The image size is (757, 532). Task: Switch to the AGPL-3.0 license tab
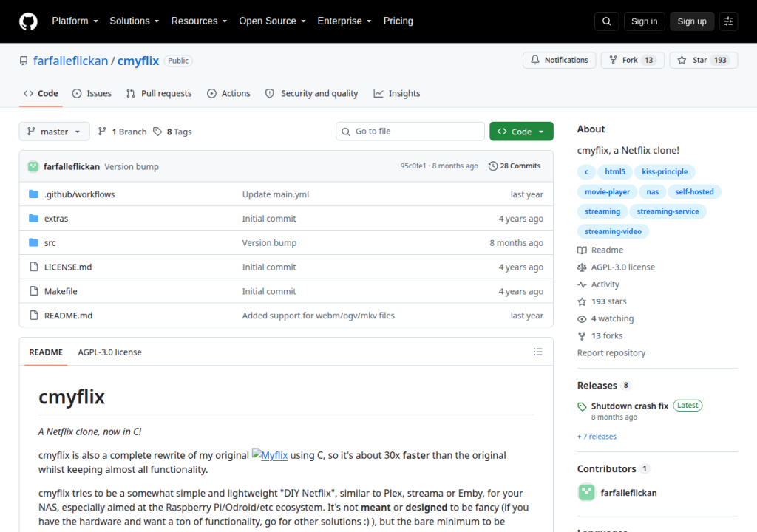coord(109,352)
